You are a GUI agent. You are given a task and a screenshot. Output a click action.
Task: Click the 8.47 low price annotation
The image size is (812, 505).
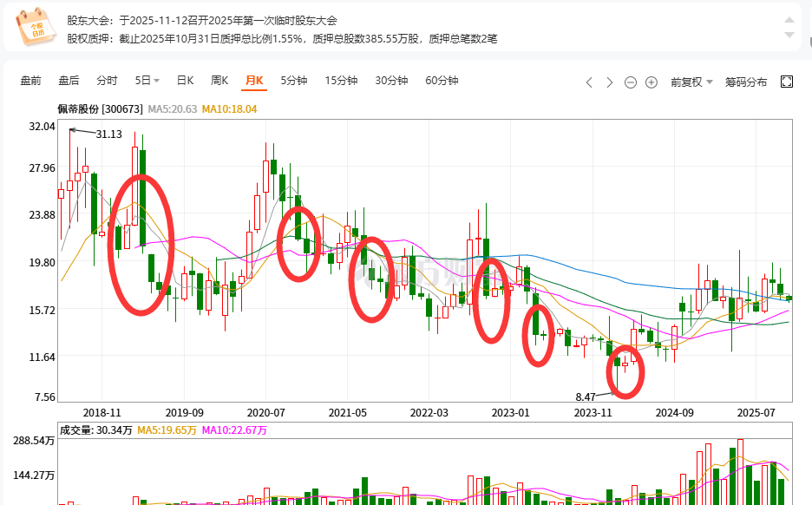pos(586,397)
